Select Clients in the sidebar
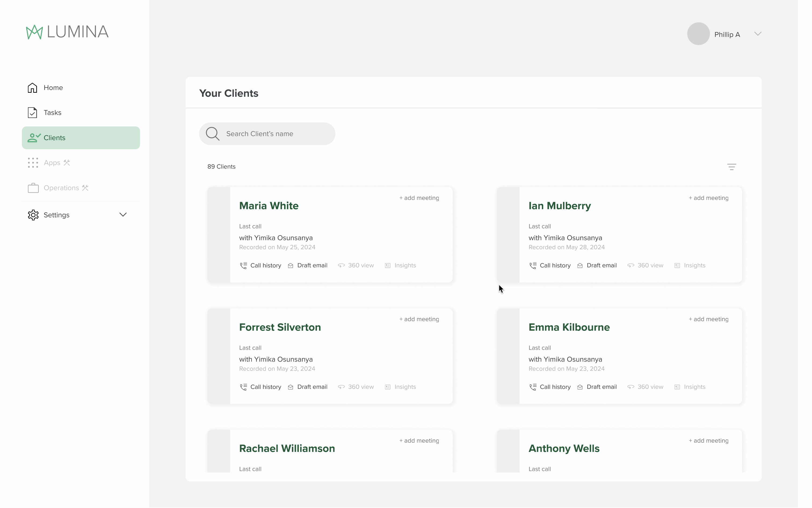 (x=81, y=138)
